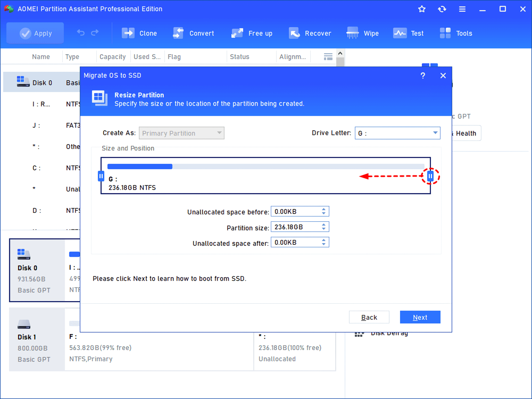The image size is (532, 399).
Task: Open the Free up menu
Action: pyautogui.click(x=252, y=33)
